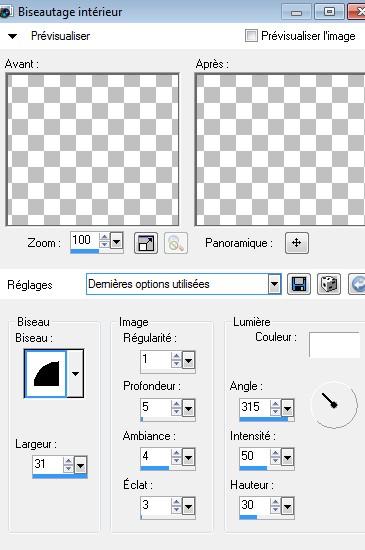The image size is (365, 550).
Task: Click the Intensité field showing 50
Action: (255, 456)
